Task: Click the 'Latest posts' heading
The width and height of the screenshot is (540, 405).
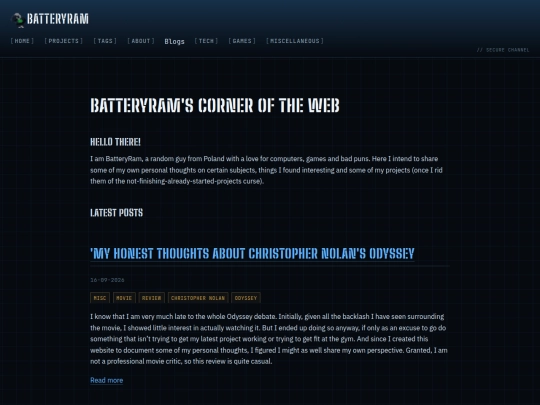Action: (x=116, y=213)
